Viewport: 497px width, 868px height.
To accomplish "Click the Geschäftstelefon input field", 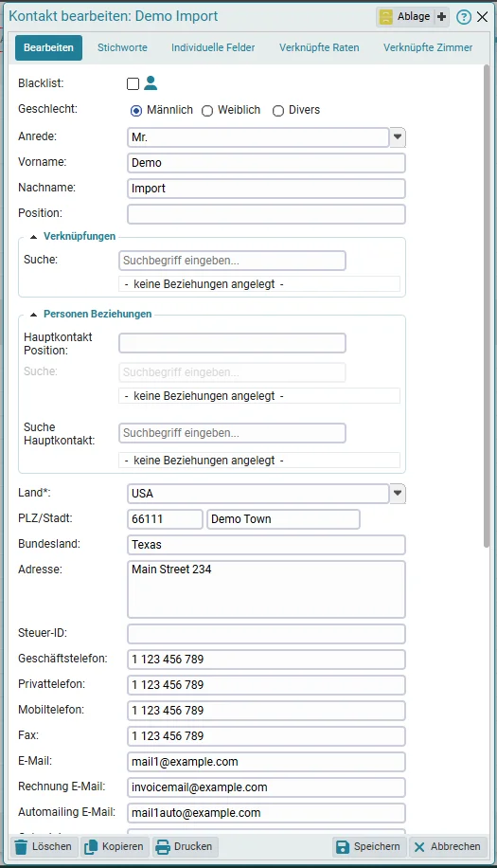I will 266,660.
